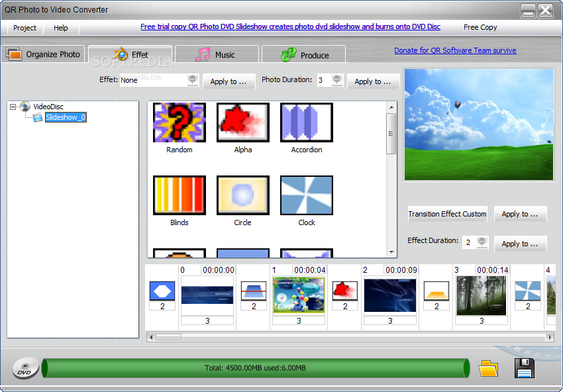The height and width of the screenshot is (392, 563).
Task: Select timeline photo 1 balloons thumbnail
Action: click(299, 295)
